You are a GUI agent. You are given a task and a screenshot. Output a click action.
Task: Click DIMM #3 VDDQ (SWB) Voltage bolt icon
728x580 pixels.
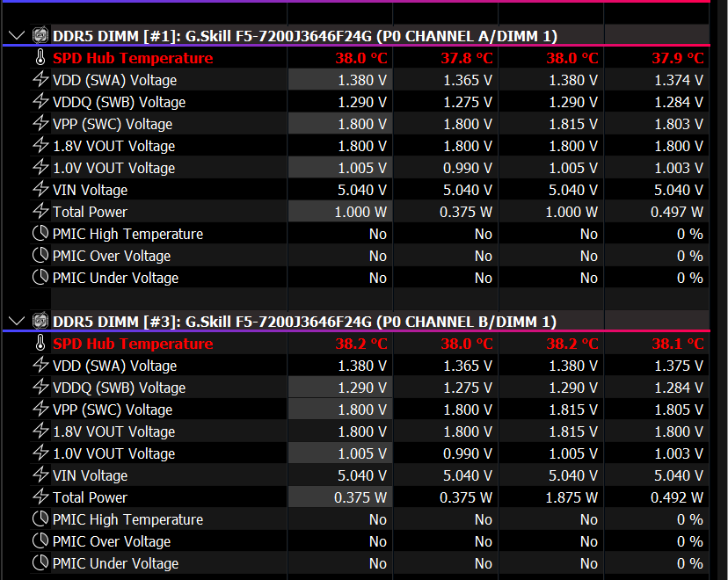point(40,387)
